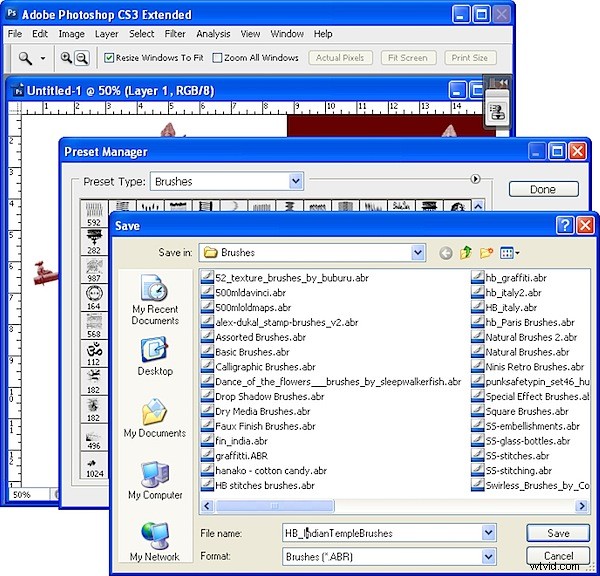Create a new folder in Save dialog

(x=487, y=253)
